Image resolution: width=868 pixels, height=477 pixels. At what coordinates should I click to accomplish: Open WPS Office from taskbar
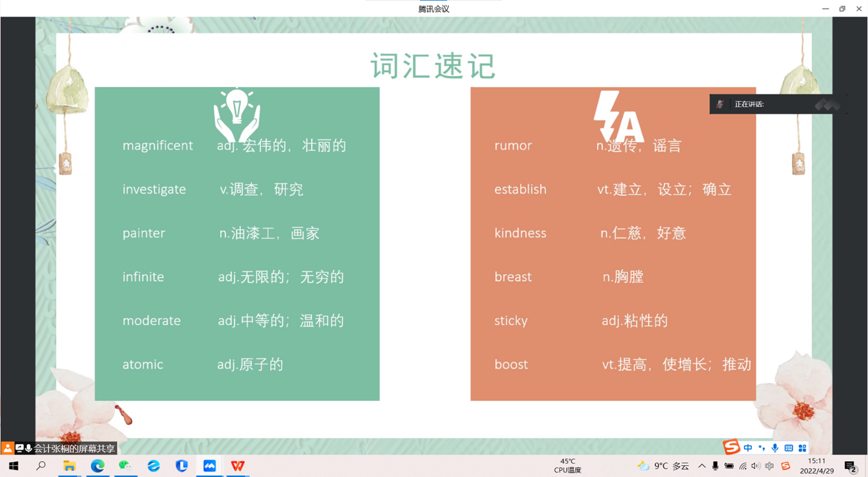coord(237,466)
